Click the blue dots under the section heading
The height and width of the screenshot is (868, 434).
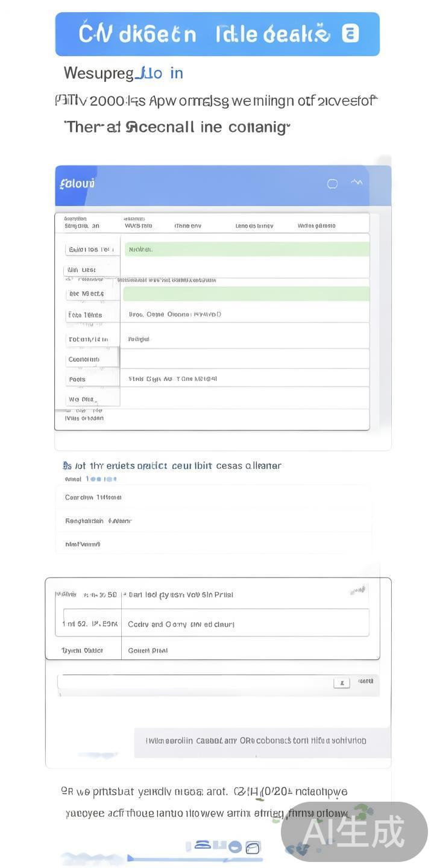click(101, 479)
